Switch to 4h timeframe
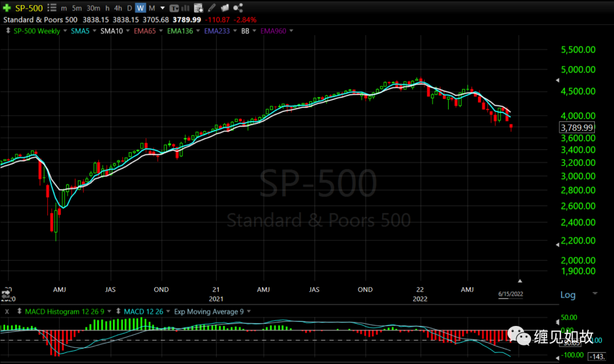 [x=118, y=8]
